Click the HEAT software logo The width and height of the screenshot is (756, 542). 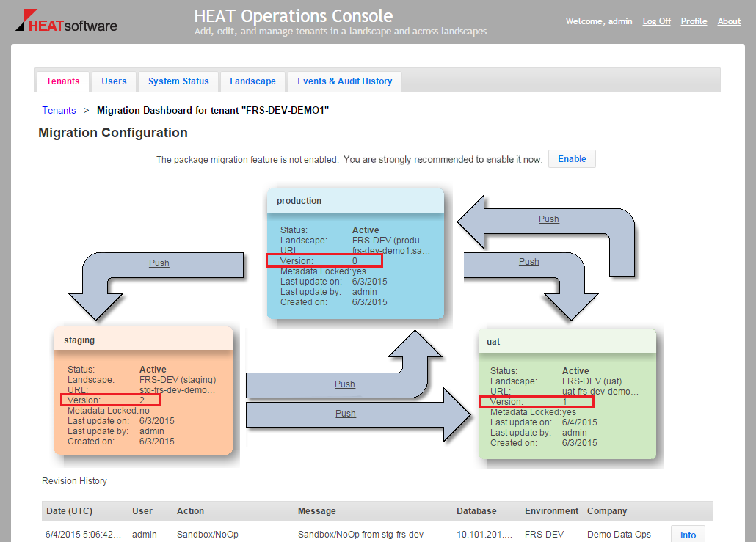tap(67, 21)
